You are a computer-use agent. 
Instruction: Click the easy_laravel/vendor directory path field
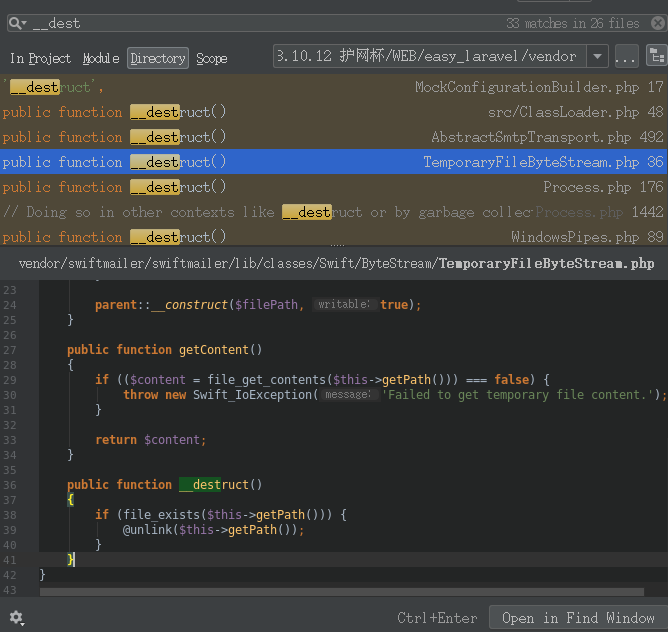tap(429, 56)
